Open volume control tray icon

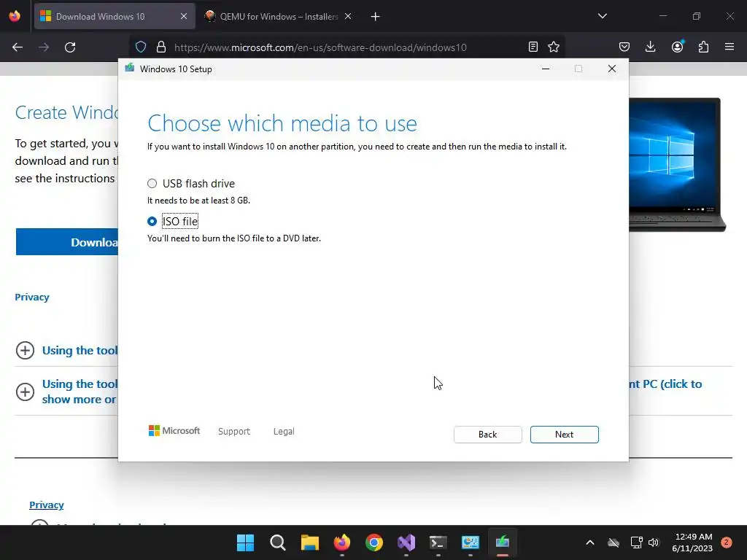tap(654, 542)
